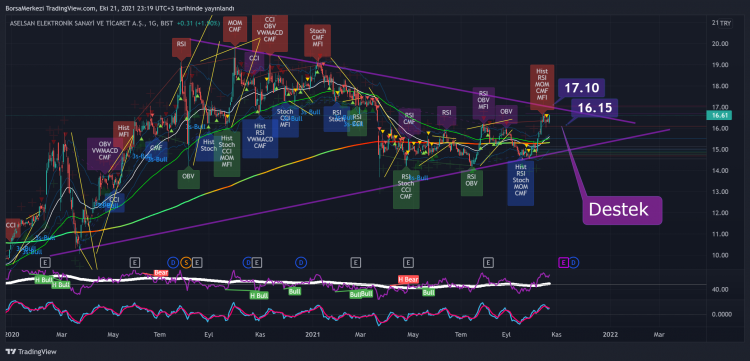This screenshot has width=750, height=361.
Task: Click the purple RSI OBV MFI label
Action: click(483, 100)
